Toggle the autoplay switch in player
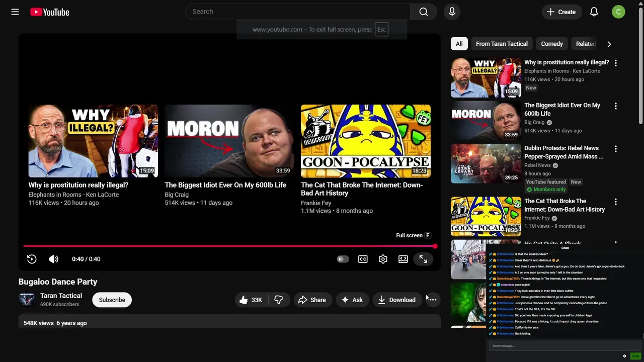The height and width of the screenshot is (362, 644). pos(342,259)
